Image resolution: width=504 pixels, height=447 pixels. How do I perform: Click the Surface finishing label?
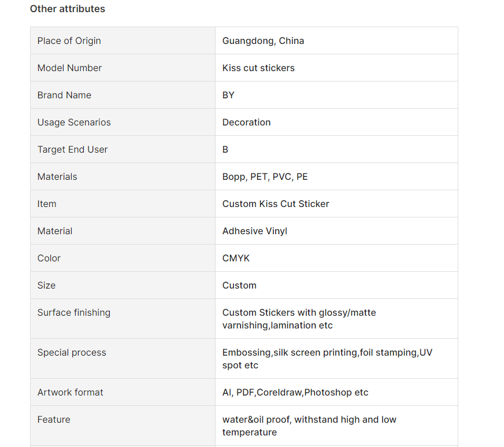click(x=74, y=313)
